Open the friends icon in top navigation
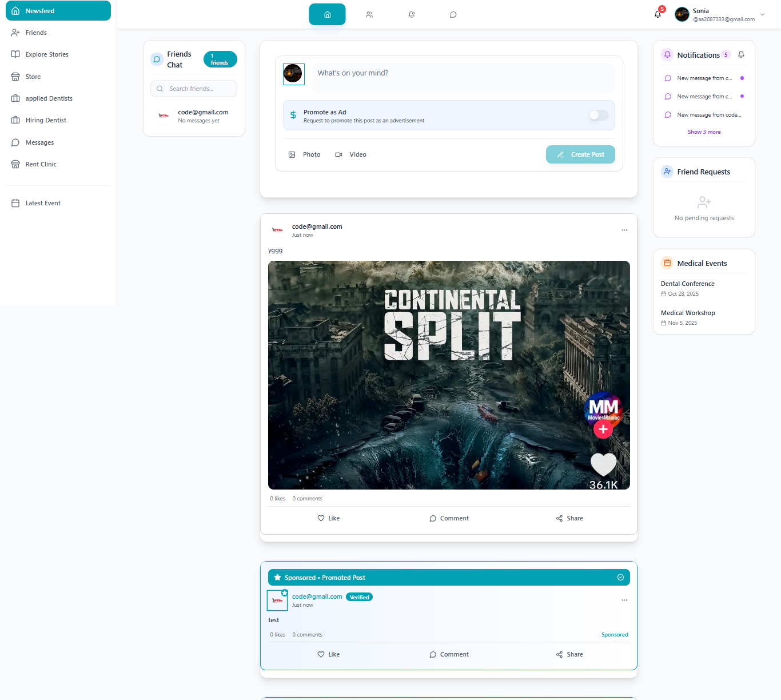The height and width of the screenshot is (700, 781). [x=369, y=14]
